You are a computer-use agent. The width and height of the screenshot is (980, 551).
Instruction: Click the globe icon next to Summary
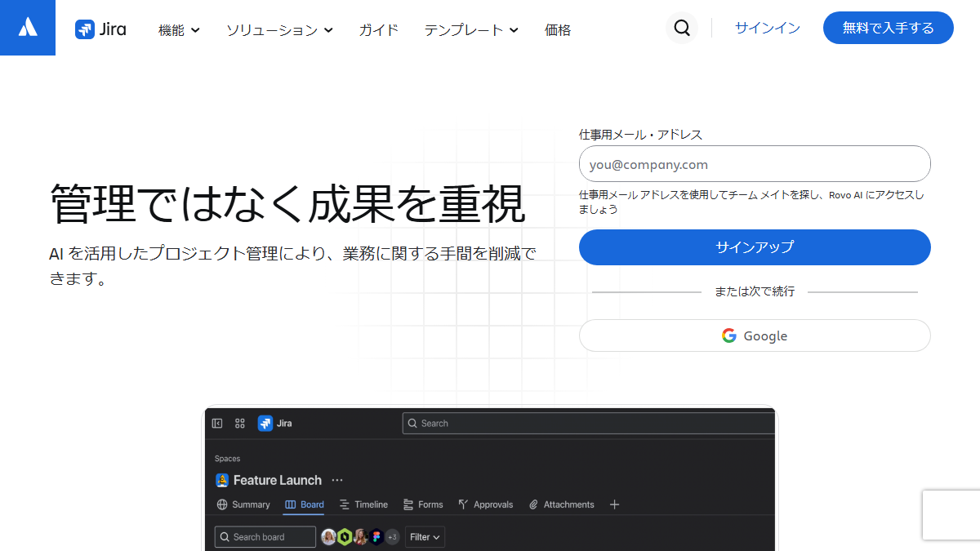[x=222, y=504]
